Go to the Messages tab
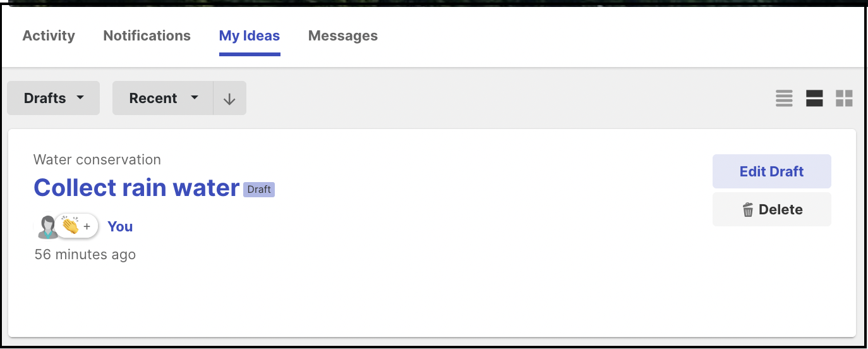Screen dimensions: 868x349 click(343, 36)
